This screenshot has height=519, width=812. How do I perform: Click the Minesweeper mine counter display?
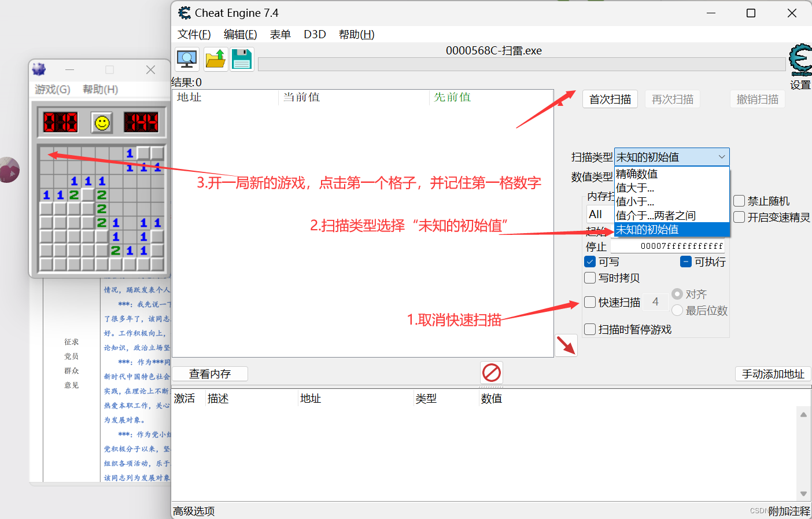(x=61, y=122)
